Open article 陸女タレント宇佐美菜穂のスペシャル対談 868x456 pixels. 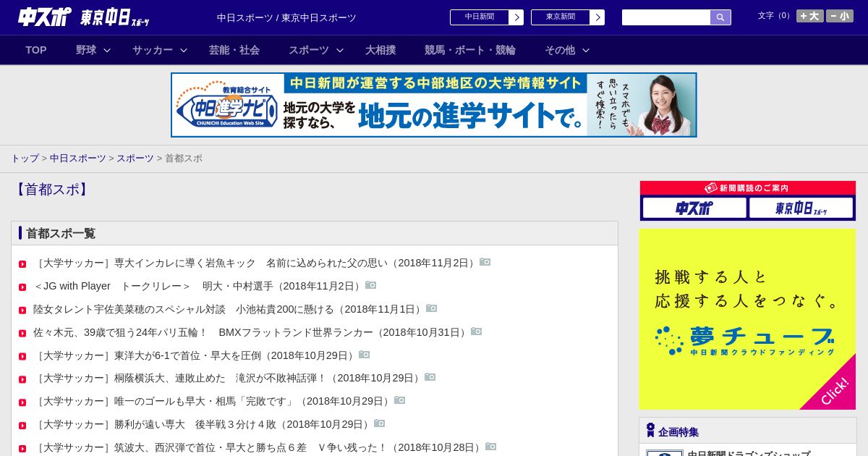point(229,309)
